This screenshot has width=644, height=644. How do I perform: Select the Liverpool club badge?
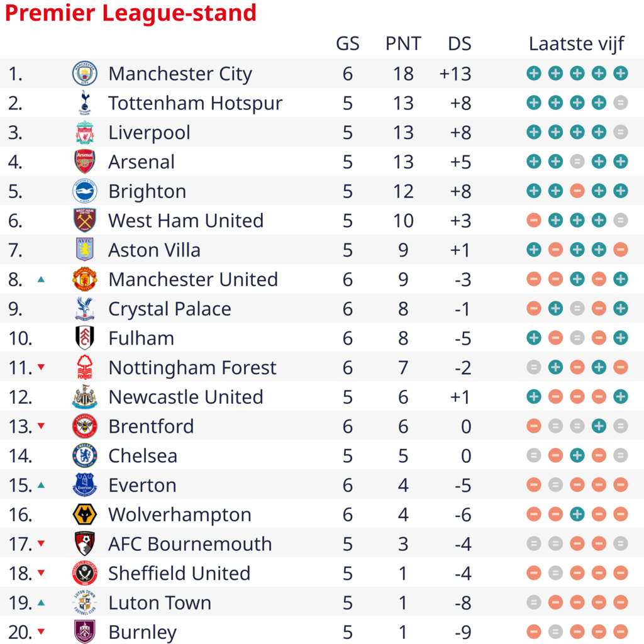click(x=85, y=132)
